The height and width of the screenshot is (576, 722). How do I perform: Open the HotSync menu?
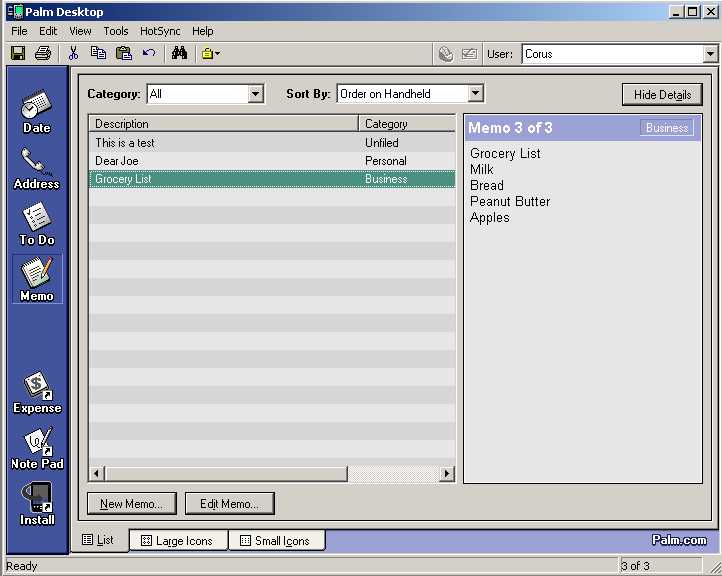(x=160, y=31)
